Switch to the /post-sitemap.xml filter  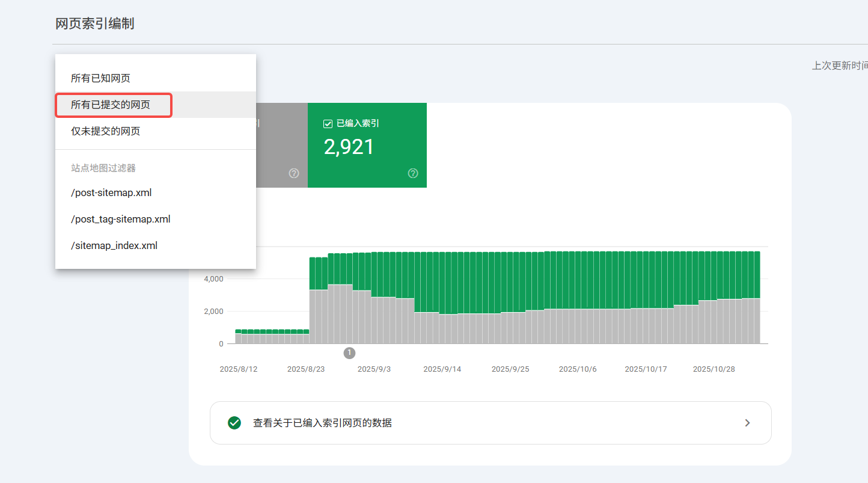pos(111,192)
